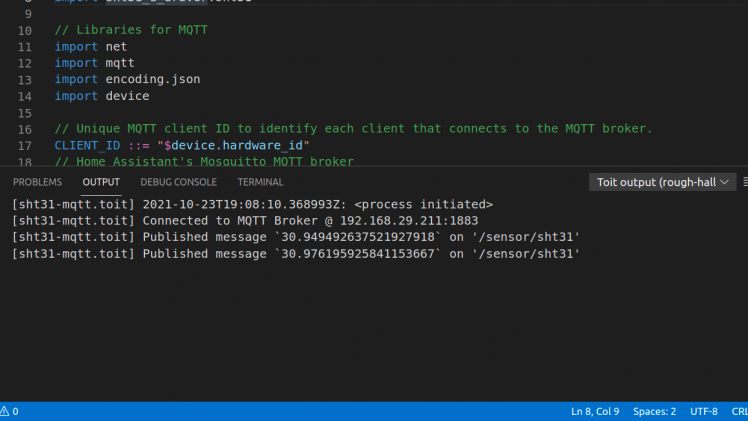Open the TERMINAL tab

coord(260,182)
